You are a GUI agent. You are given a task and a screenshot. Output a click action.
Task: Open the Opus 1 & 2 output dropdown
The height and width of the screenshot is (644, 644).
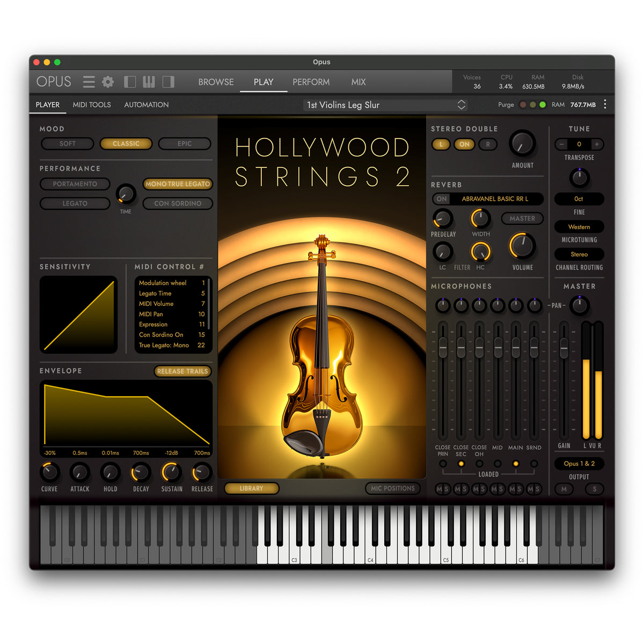click(x=579, y=464)
